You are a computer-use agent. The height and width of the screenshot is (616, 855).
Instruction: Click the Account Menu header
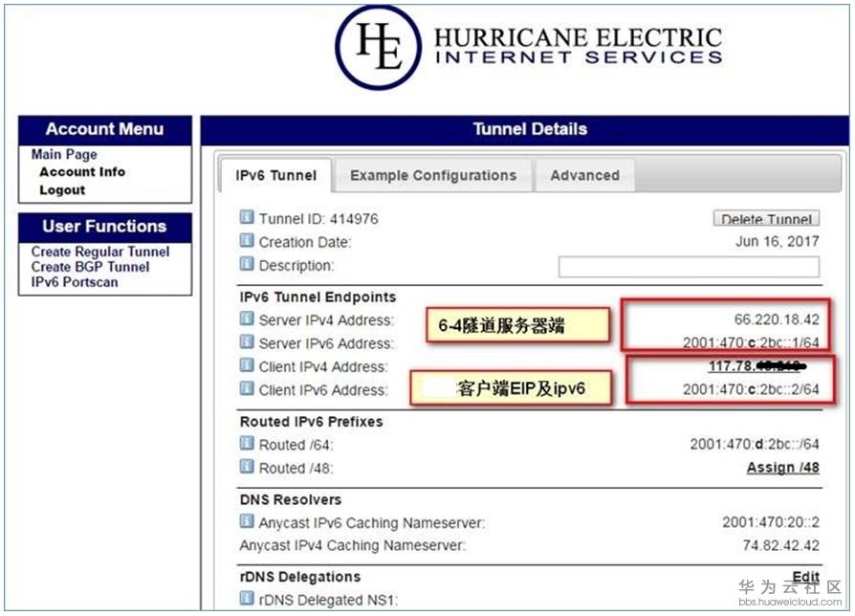(x=104, y=129)
